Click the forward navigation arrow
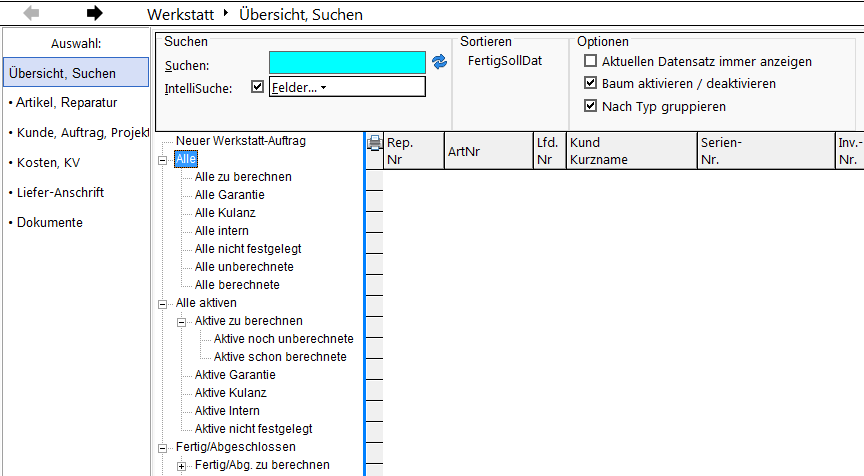The width and height of the screenshot is (864, 476). 95,13
